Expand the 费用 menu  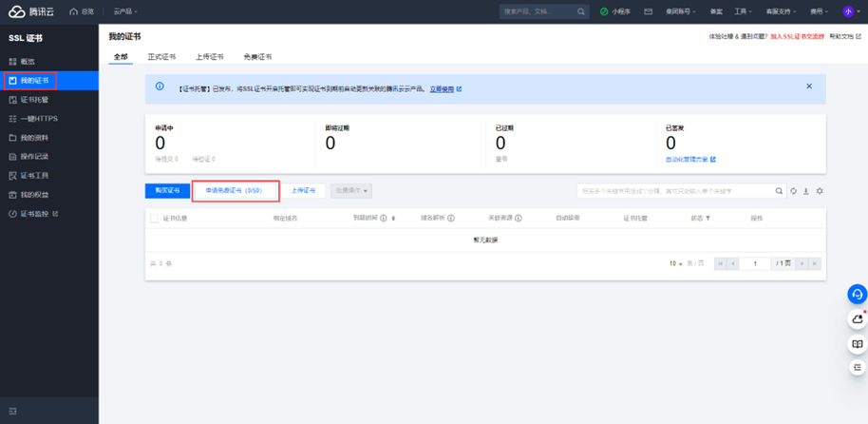pyautogui.click(x=820, y=11)
